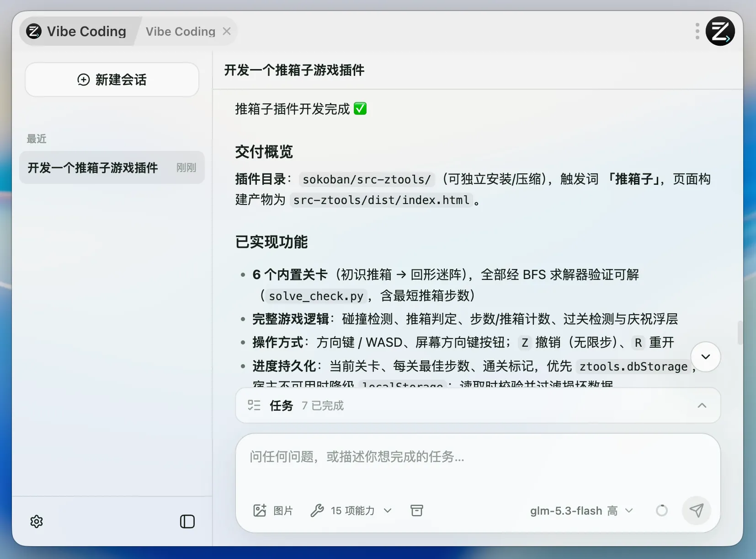Click the sokoban/src-ztools/ code snippet
The width and height of the screenshot is (756, 559).
[x=367, y=179]
